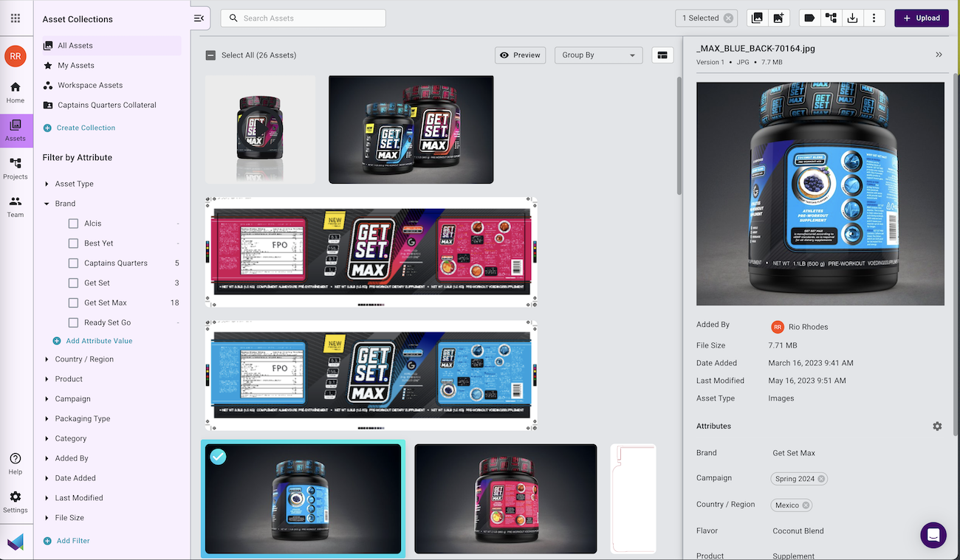Open attributes settings gear
960x560 pixels.
pos(937,426)
